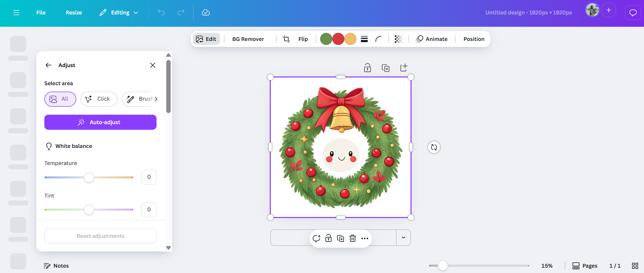Image resolution: width=644 pixels, height=273 pixels.
Task: Open the Pages view
Action: click(585, 266)
